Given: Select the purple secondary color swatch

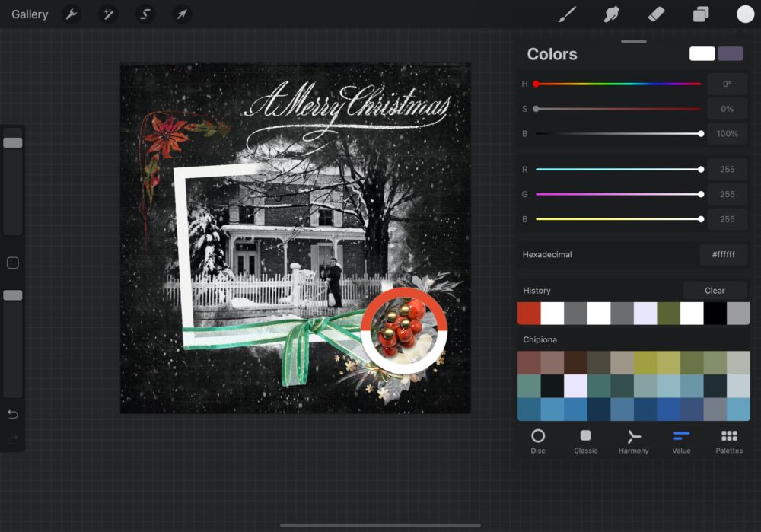Looking at the screenshot, I should point(730,53).
